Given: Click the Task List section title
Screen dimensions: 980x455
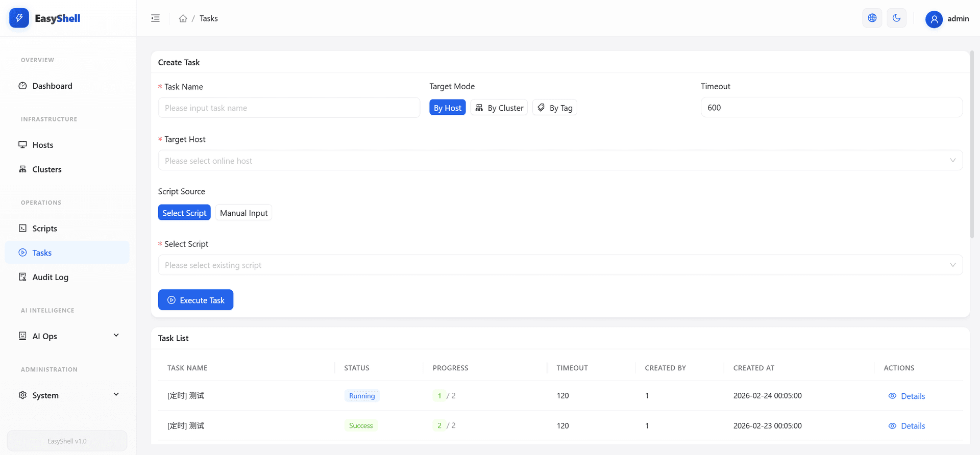Looking at the screenshot, I should 173,338.
